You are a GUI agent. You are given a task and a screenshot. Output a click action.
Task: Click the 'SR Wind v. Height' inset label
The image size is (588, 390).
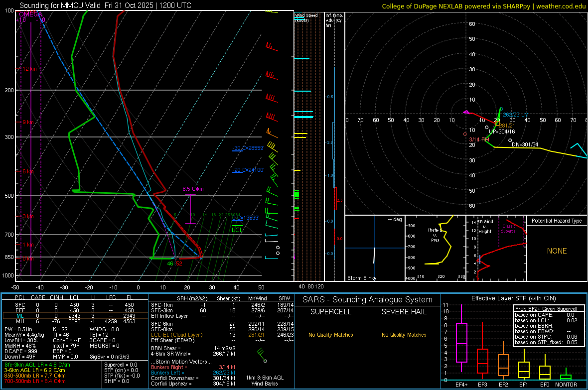coord(485,227)
